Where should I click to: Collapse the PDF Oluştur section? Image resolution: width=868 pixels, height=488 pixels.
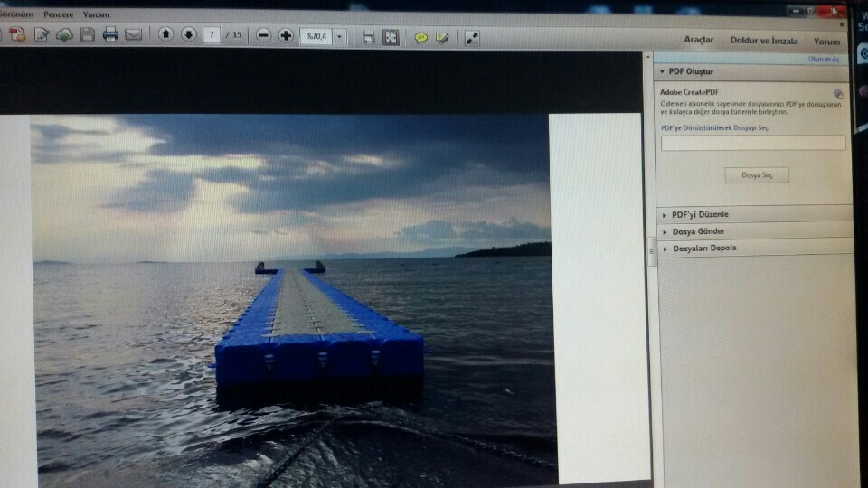click(x=662, y=71)
